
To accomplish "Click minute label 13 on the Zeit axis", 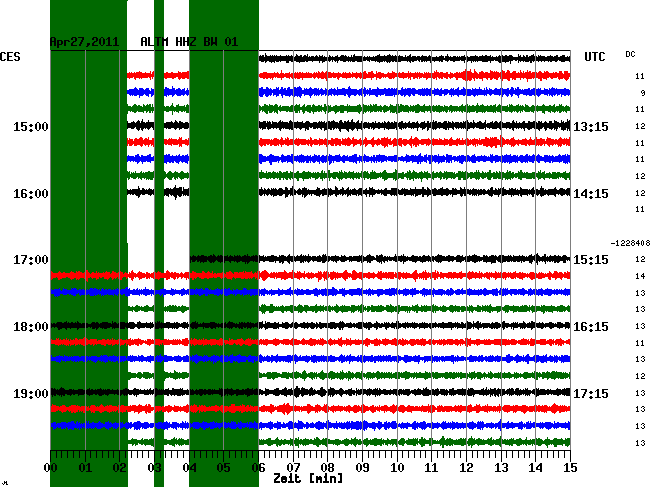I will tap(501, 468).
